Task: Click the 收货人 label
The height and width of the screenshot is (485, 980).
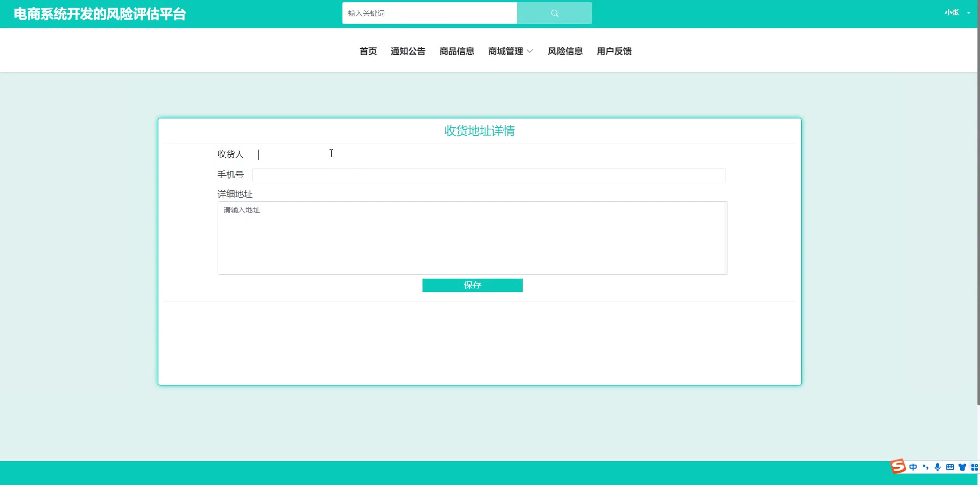Action: [x=230, y=154]
